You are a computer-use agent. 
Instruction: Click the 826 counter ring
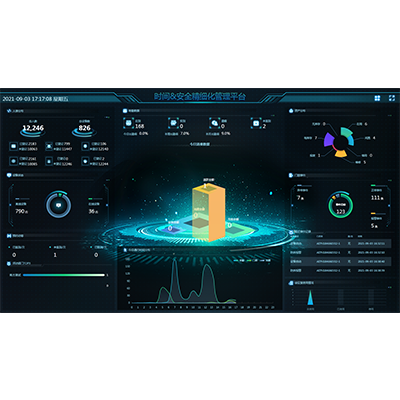pyautogui.click(x=84, y=130)
